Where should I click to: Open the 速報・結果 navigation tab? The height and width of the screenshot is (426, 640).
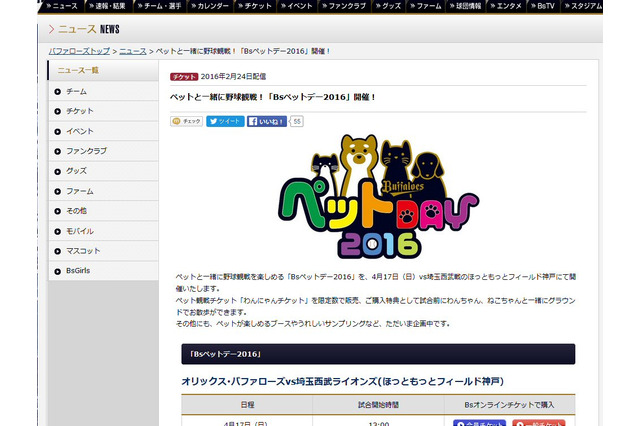click(108, 6)
